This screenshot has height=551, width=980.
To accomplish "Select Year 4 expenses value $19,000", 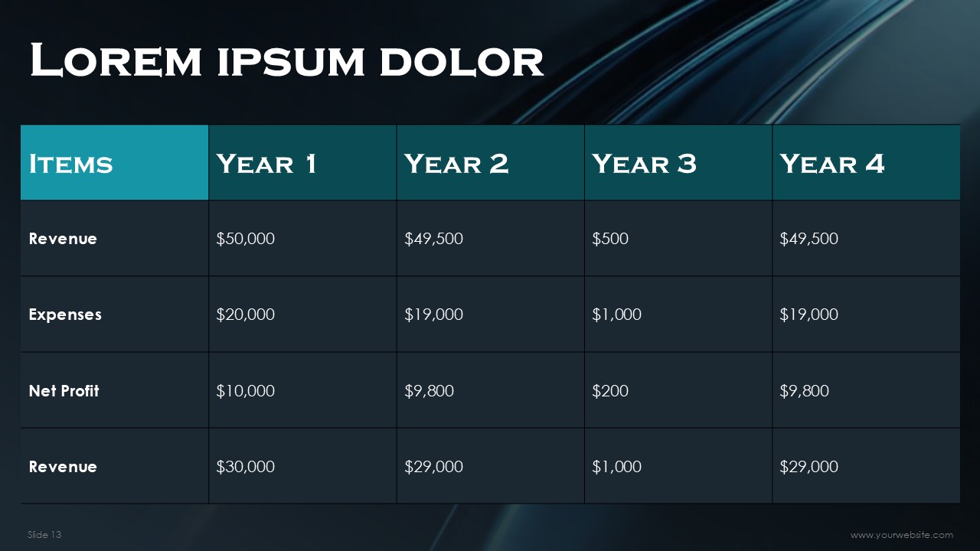I will coord(808,315).
